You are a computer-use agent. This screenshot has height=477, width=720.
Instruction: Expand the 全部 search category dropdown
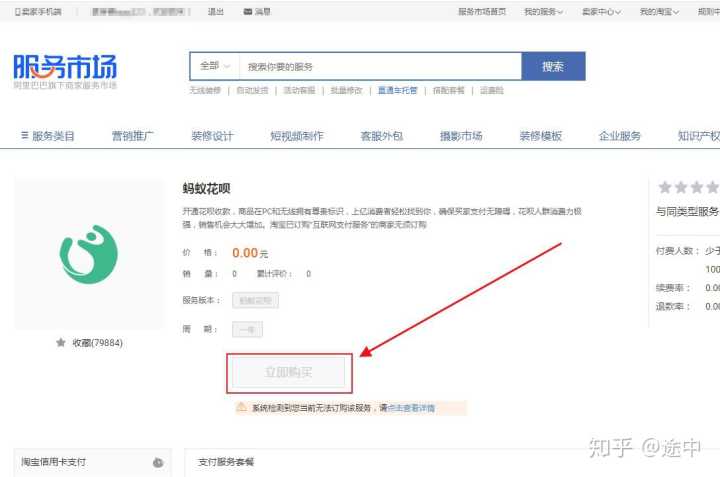click(x=214, y=66)
